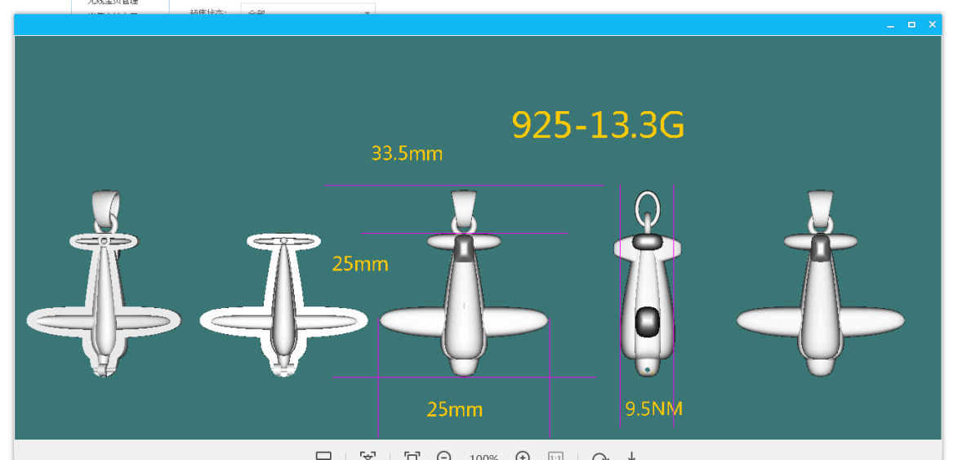This screenshot has width=980, height=460.
Task: Zoom out with the minus magnifier
Action: pyautogui.click(x=444, y=456)
